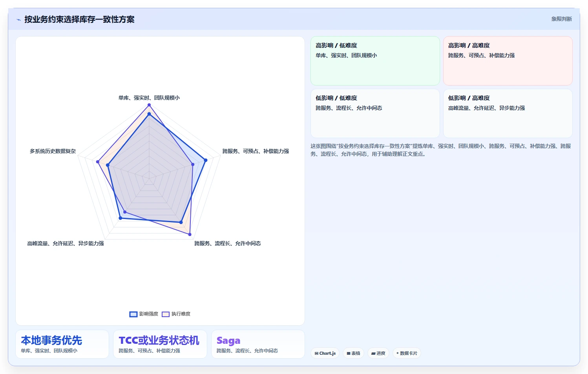Toggle the 影响强度 legend item
The height and width of the screenshot is (374, 588).
(x=144, y=314)
